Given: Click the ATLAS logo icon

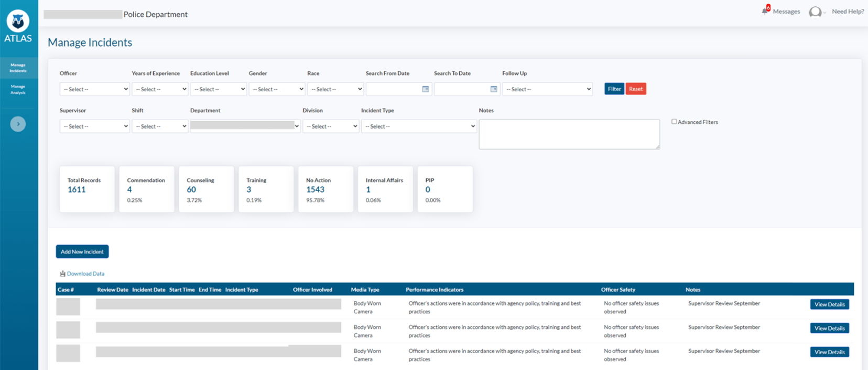Looking at the screenshot, I should pyautogui.click(x=18, y=22).
